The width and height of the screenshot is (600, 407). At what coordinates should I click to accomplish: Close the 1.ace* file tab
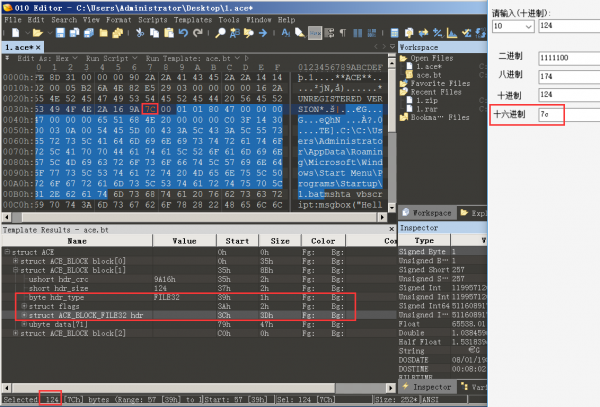click(x=42, y=47)
